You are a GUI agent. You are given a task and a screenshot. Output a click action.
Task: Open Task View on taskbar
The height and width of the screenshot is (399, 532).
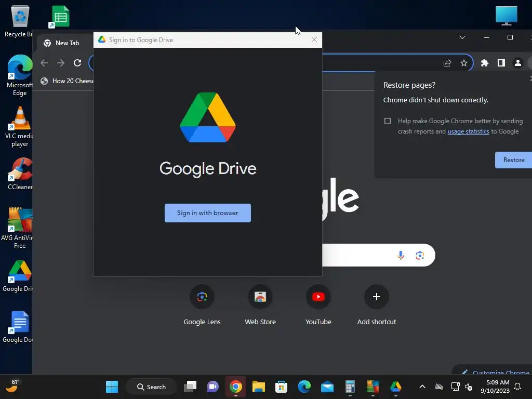190,387
